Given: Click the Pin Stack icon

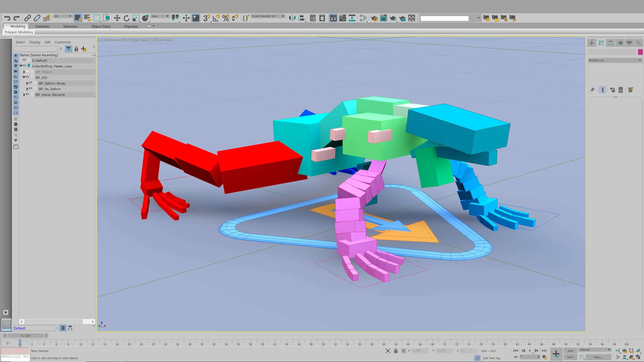Looking at the screenshot, I should (x=592, y=90).
